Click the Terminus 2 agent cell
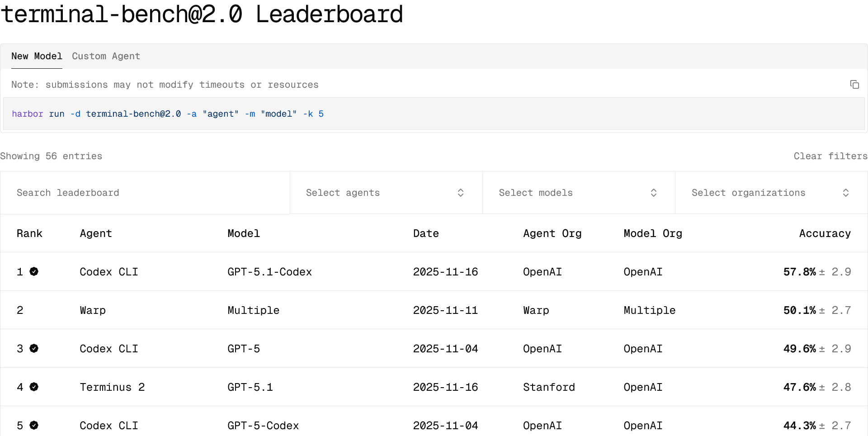 click(x=112, y=387)
